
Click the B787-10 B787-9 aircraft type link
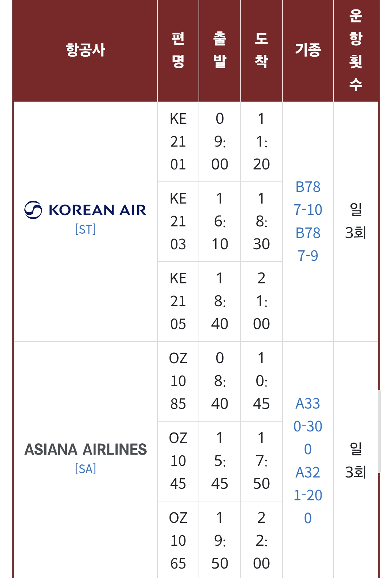(x=308, y=221)
